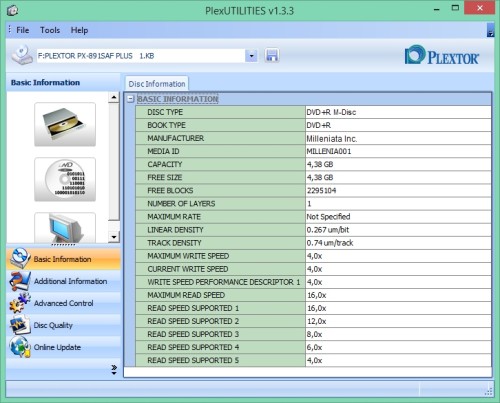Click the save floppy disk icon
The width and height of the screenshot is (500, 403).
(x=272, y=56)
